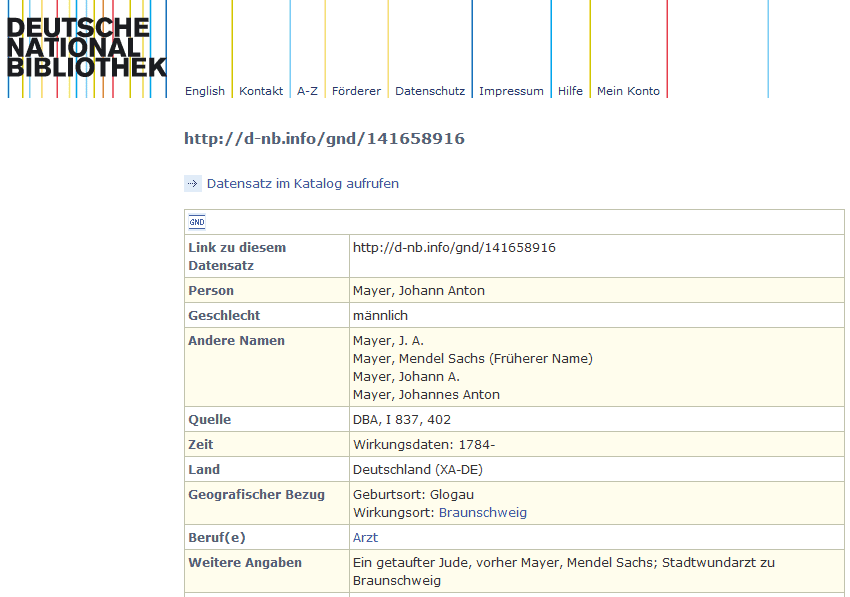Image resolution: width=850 pixels, height=597 pixels.
Task: Go to the A-Z index
Action: point(307,91)
